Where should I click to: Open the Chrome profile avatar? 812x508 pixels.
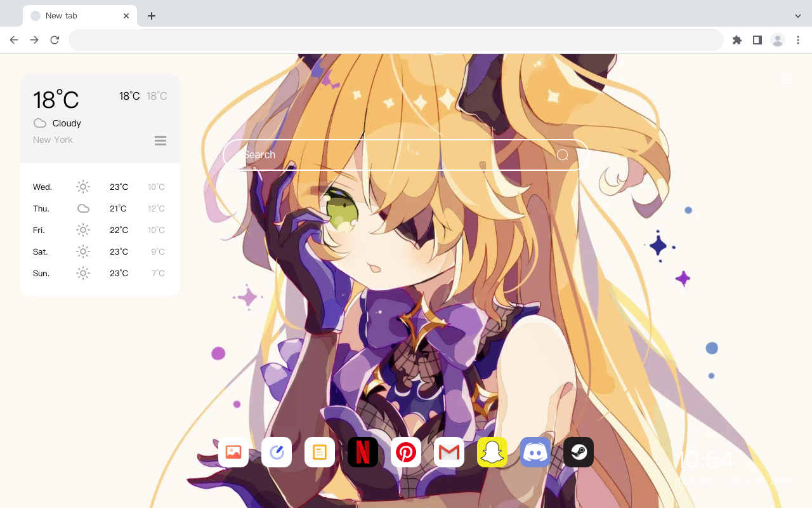point(778,40)
